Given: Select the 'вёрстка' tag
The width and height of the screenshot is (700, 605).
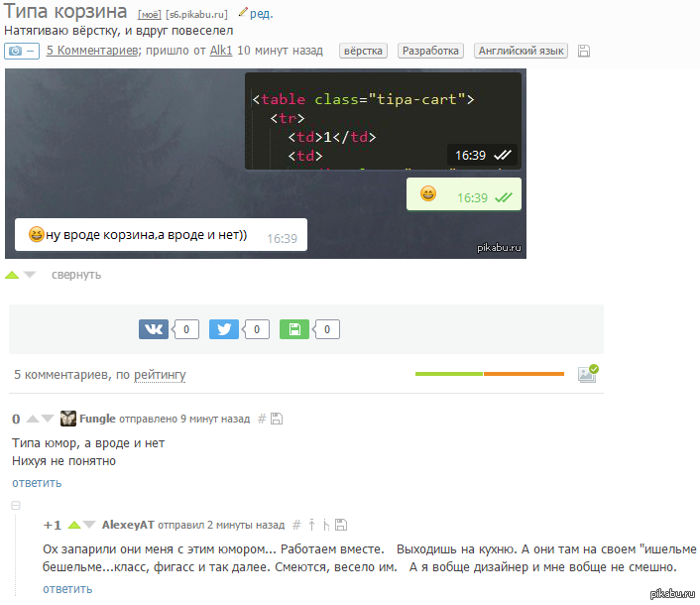Looking at the screenshot, I should 363,51.
